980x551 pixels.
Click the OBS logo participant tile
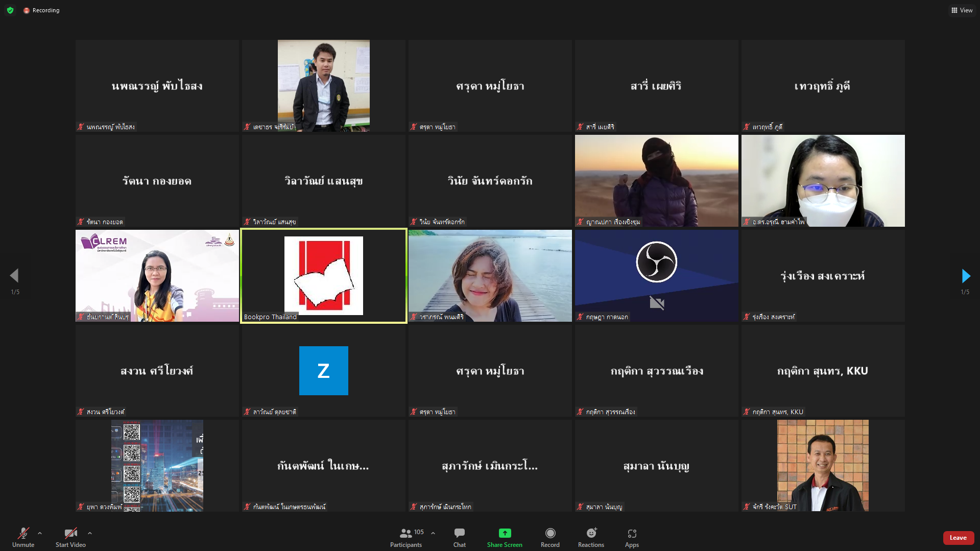click(656, 276)
